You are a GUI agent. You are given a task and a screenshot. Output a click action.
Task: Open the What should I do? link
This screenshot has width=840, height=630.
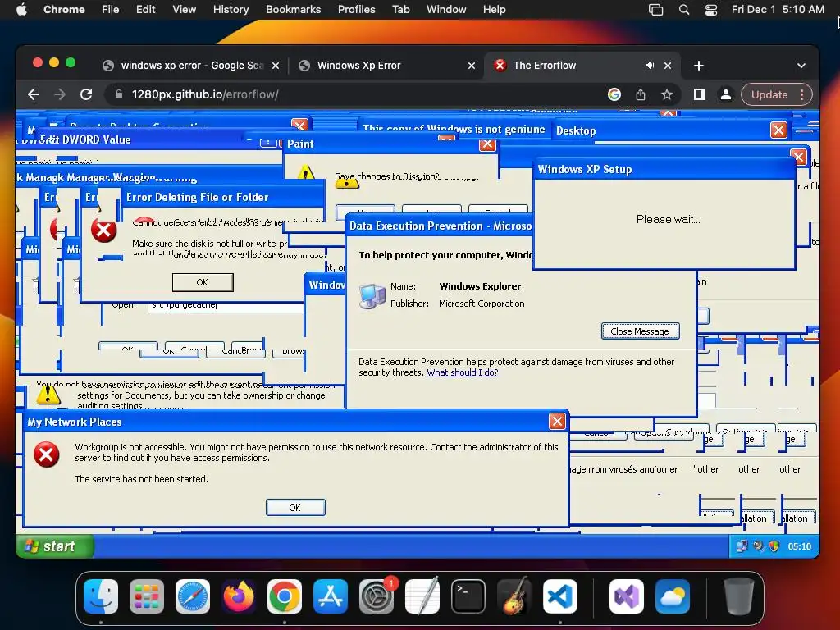pos(463,372)
